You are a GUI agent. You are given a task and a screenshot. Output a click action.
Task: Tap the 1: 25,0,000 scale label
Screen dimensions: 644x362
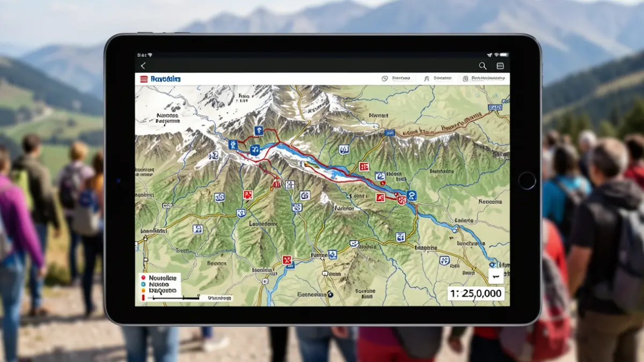(x=475, y=293)
